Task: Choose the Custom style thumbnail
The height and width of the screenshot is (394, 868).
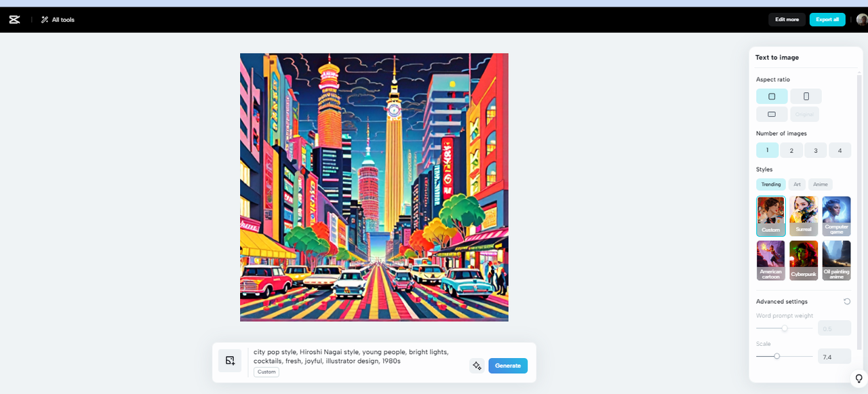Action: 771,216
